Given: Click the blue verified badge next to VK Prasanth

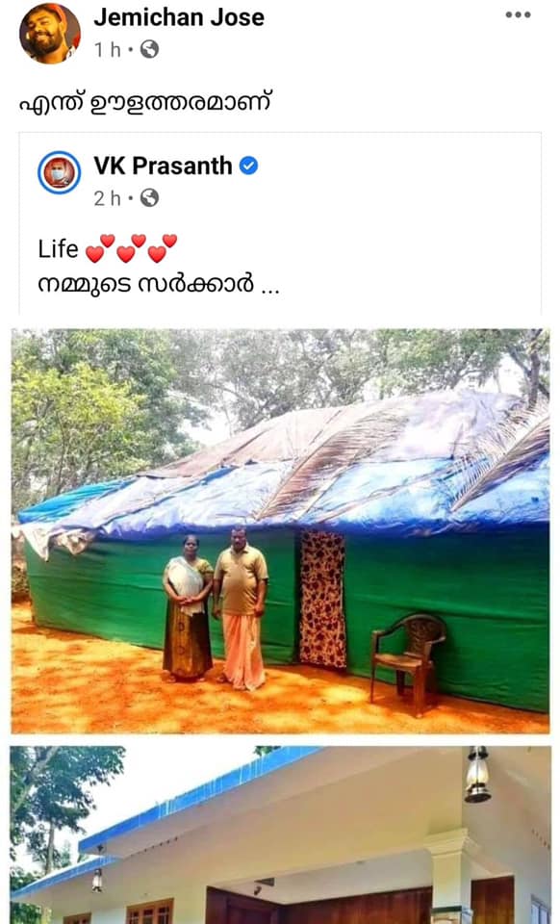Looking at the screenshot, I should pos(248,166).
